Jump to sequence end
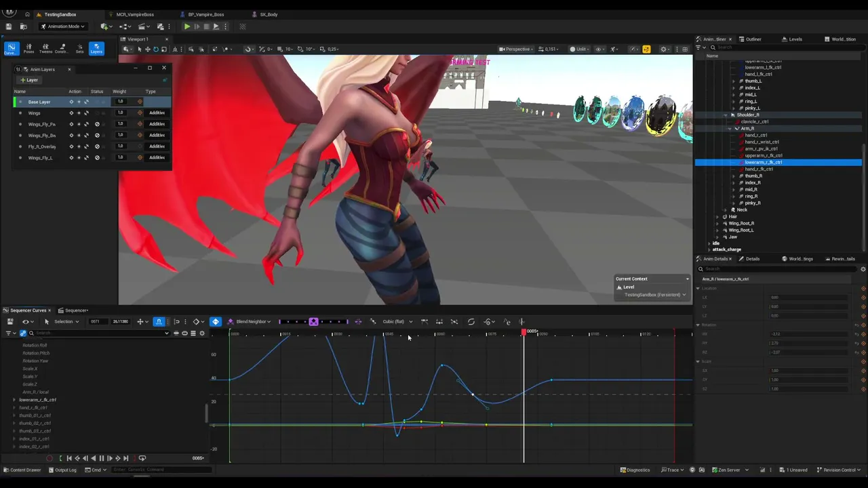 (x=126, y=458)
